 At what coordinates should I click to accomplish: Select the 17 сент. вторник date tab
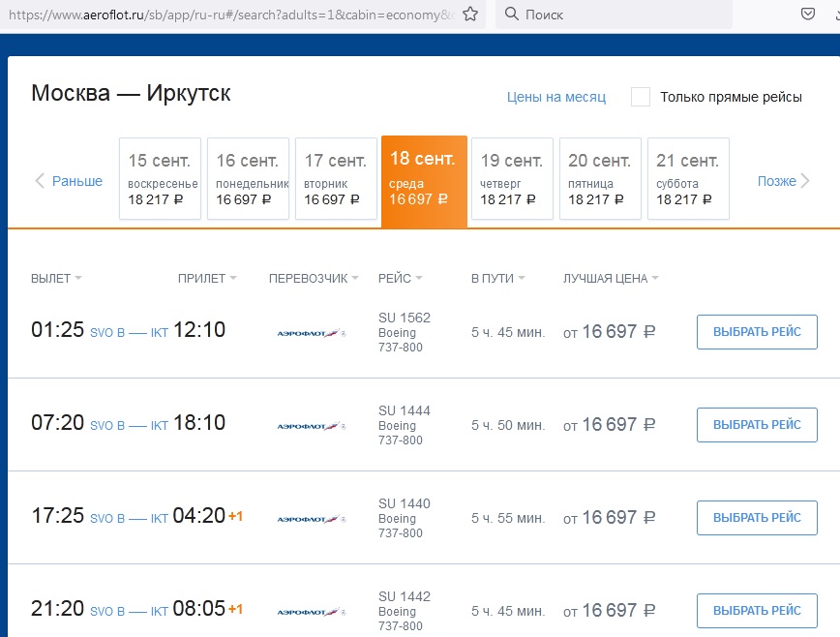[336, 179]
